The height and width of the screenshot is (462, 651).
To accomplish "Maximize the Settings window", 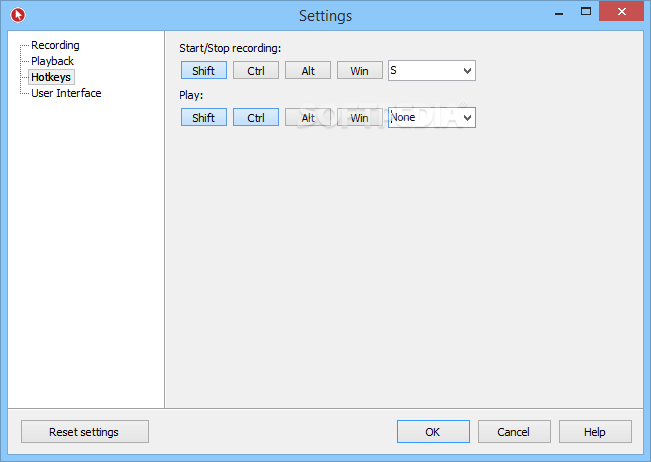I will (586, 12).
